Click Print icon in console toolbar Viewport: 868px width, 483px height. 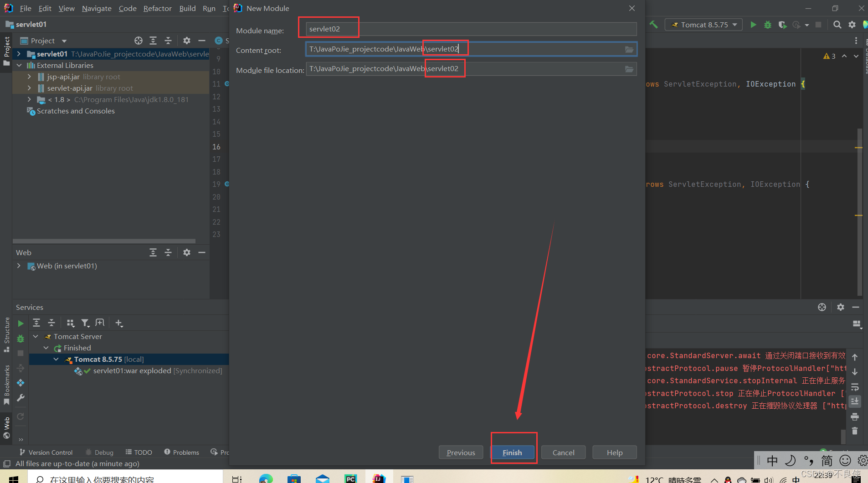click(855, 416)
